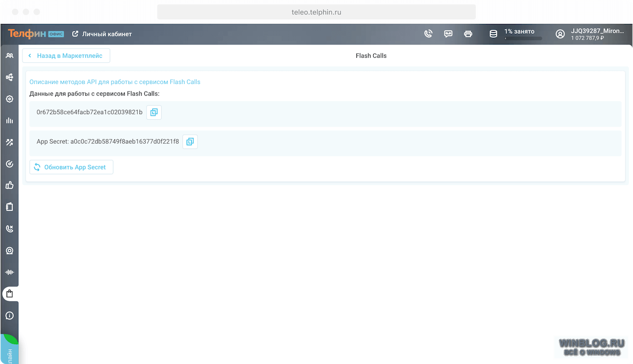633x364 pixels.
Task: Click the text Данные для работы с сервисом Flash Calls
Action: pyautogui.click(x=95, y=94)
